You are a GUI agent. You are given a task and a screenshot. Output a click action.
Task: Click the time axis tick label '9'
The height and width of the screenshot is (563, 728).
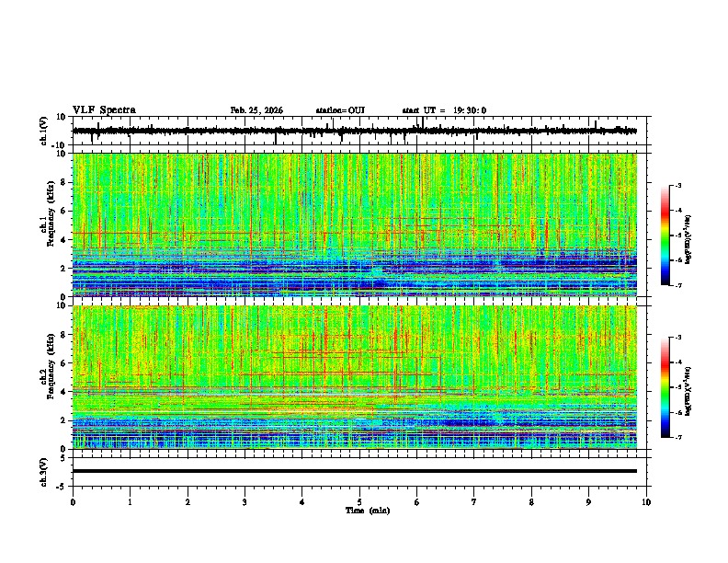pyautogui.click(x=588, y=502)
